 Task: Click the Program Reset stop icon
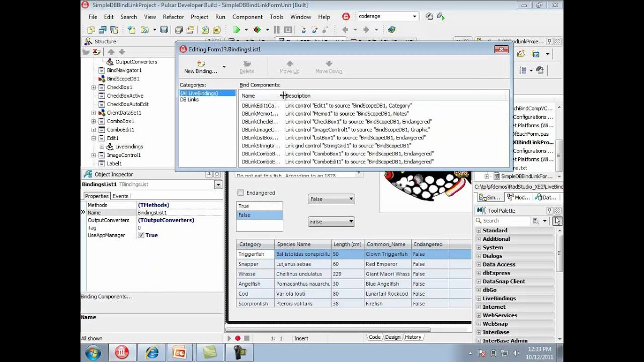[x=288, y=30]
